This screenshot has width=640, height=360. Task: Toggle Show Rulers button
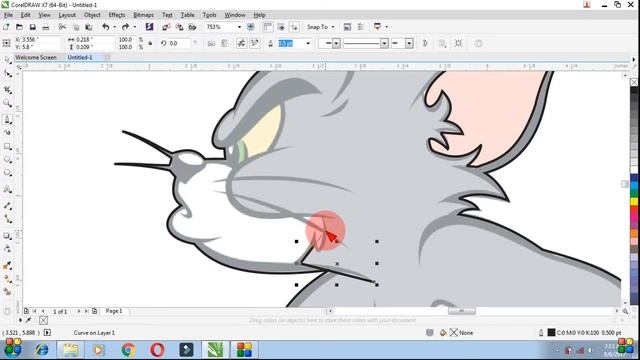(268, 27)
